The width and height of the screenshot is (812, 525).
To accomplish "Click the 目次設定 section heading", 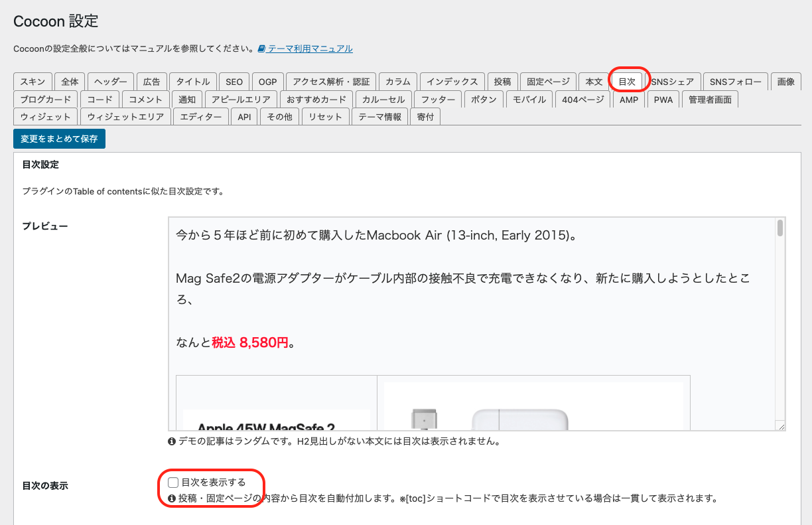I will pyautogui.click(x=40, y=165).
